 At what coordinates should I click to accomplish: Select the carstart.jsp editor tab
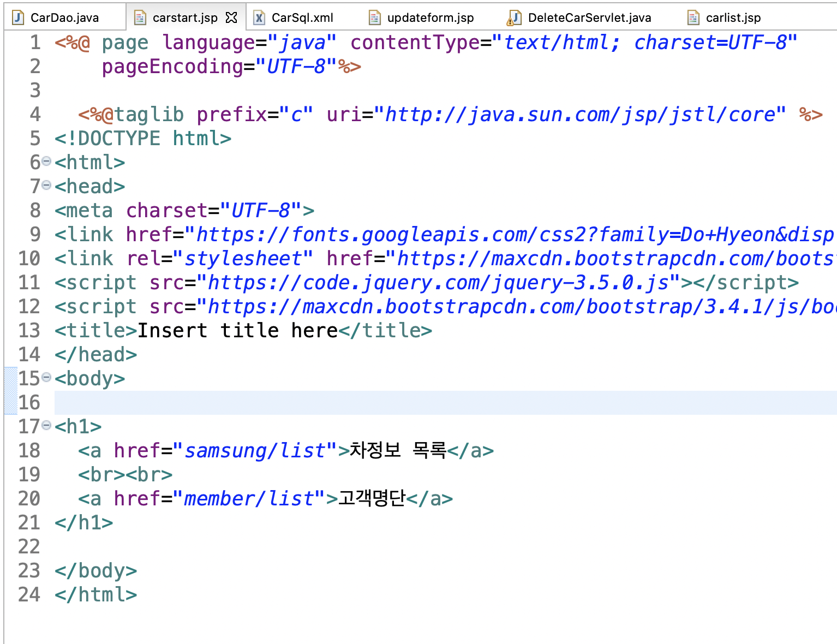[185, 17]
